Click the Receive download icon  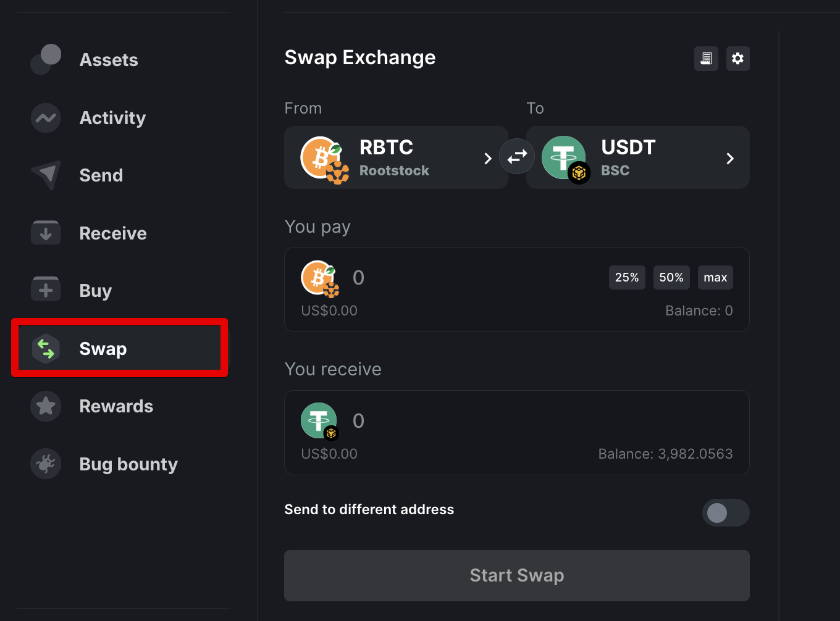coord(46,233)
